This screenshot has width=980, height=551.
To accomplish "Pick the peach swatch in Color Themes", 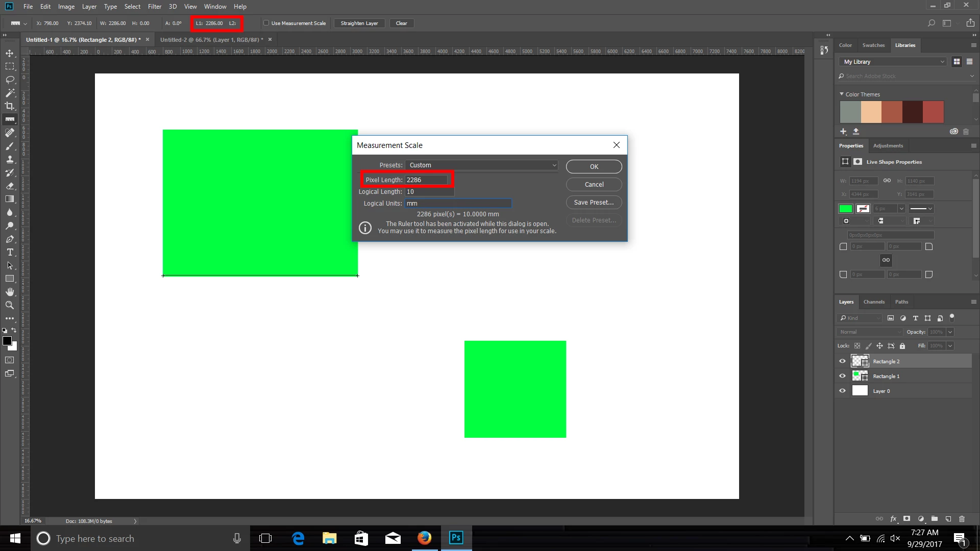I will (871, 112).
